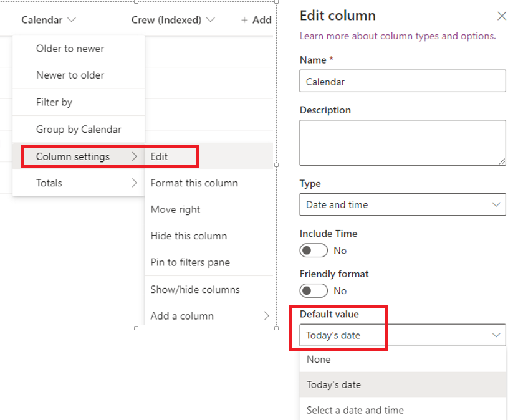The image size is (508, 420).
Task: Expand the Totals submenu arrow
Action: point(134,183)
